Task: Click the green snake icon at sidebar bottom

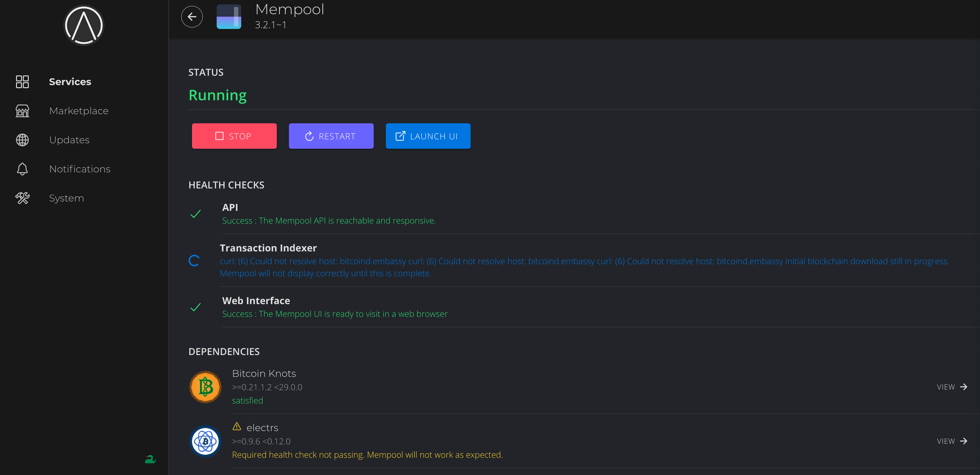Action: (150, 459)
